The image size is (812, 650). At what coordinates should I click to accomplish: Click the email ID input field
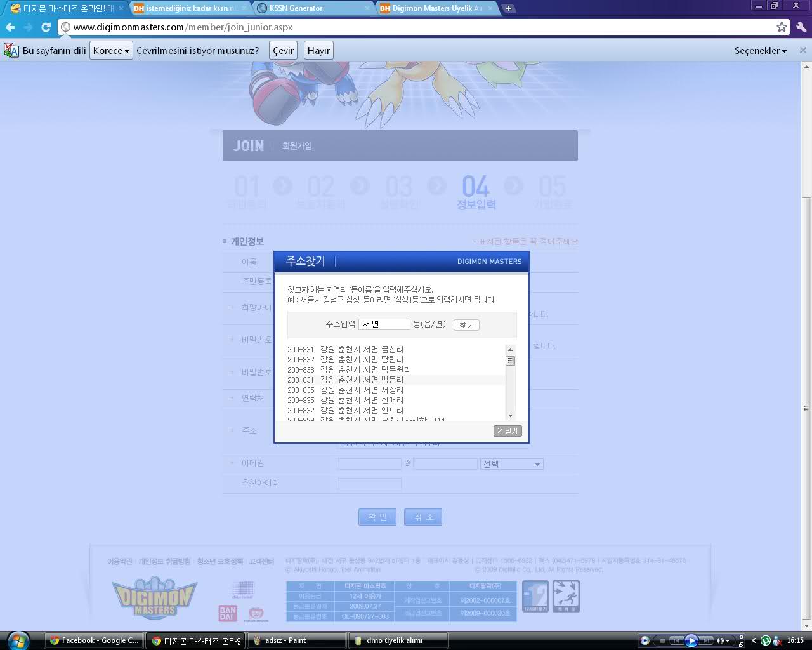coord(369,464)
